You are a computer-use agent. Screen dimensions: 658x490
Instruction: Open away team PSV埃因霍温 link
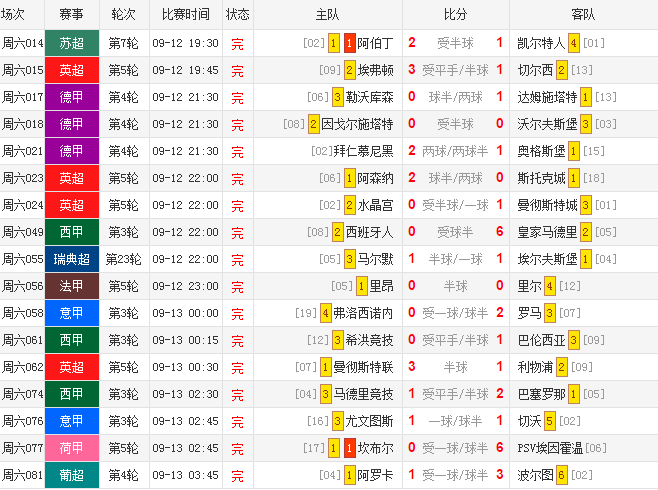[550, 448]
